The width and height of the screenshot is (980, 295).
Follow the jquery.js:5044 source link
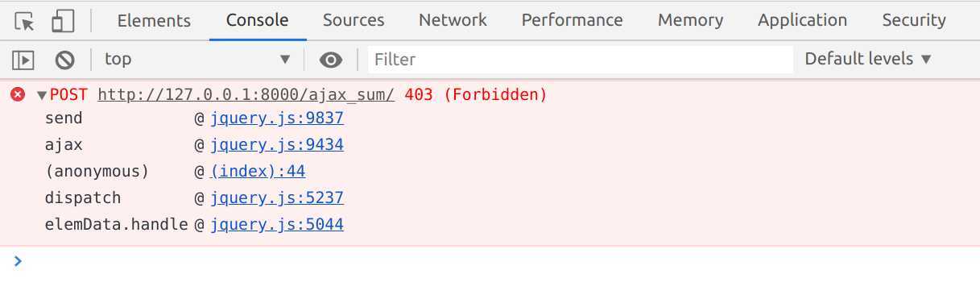click(x=277, y=224)
